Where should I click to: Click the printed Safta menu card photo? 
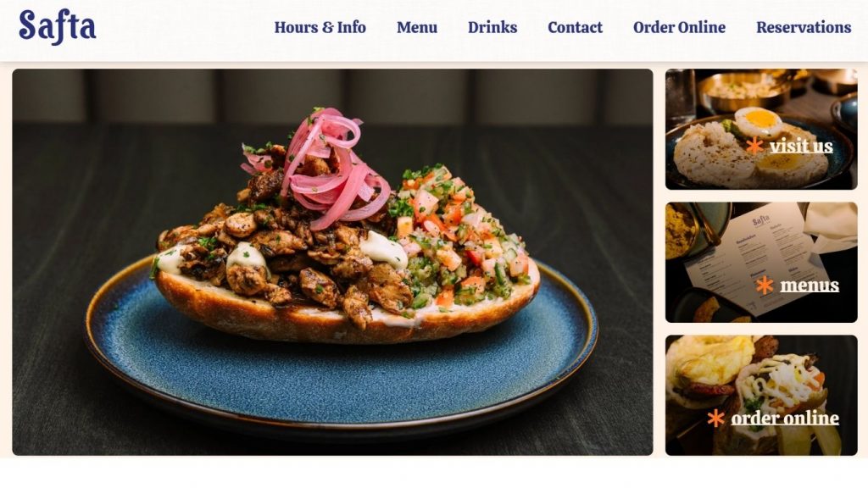click(761, 263)
